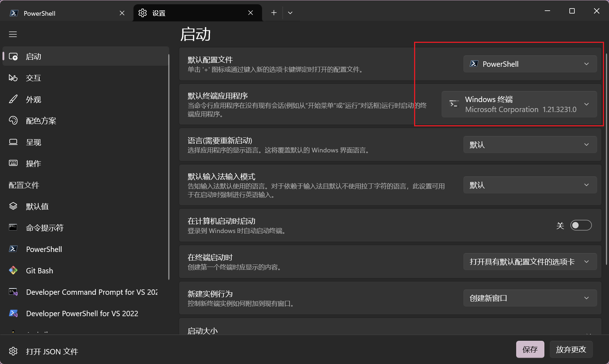Viewport: 609px width, 364px height.
Task: Open the 默认输入法输入模式 dropdown
Action: [530, 185]
